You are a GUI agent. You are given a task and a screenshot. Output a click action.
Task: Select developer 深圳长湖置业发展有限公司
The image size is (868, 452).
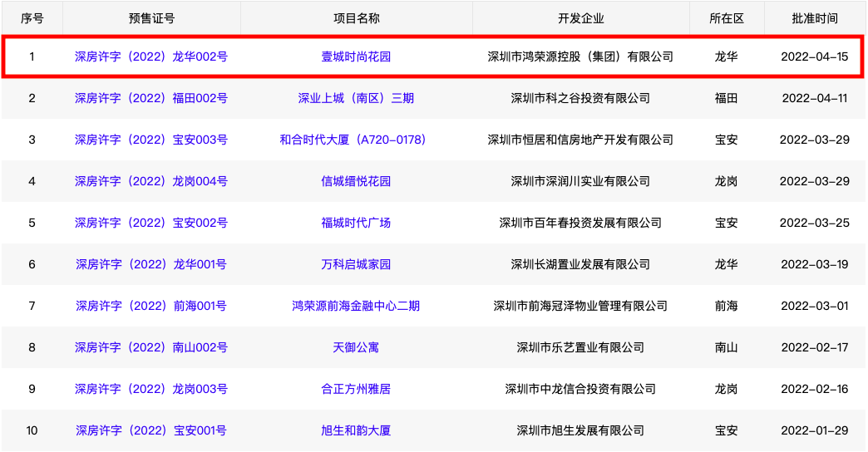pos(580,264)
